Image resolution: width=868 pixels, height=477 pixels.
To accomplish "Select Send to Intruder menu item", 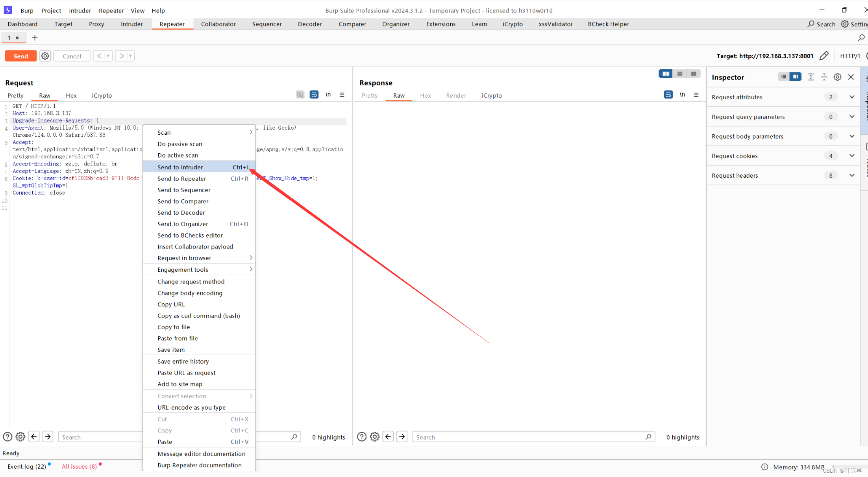I will coord(200,167).
